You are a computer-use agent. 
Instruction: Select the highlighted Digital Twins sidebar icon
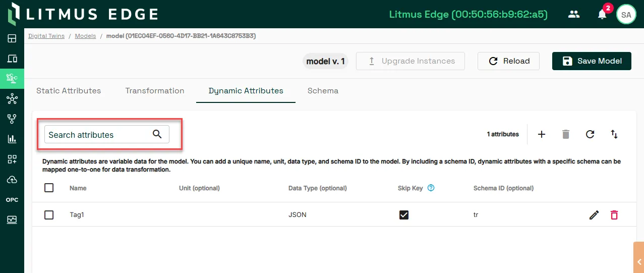12,78
